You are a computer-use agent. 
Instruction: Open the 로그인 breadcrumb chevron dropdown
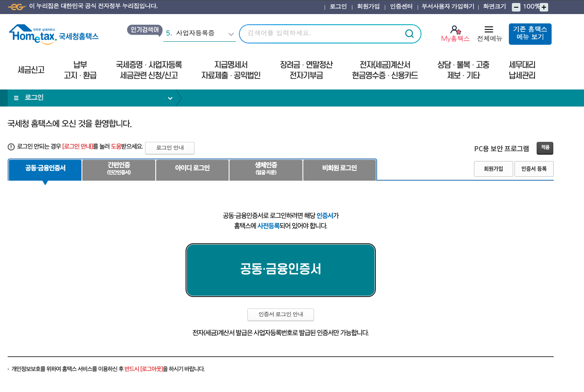click(170, 98)
